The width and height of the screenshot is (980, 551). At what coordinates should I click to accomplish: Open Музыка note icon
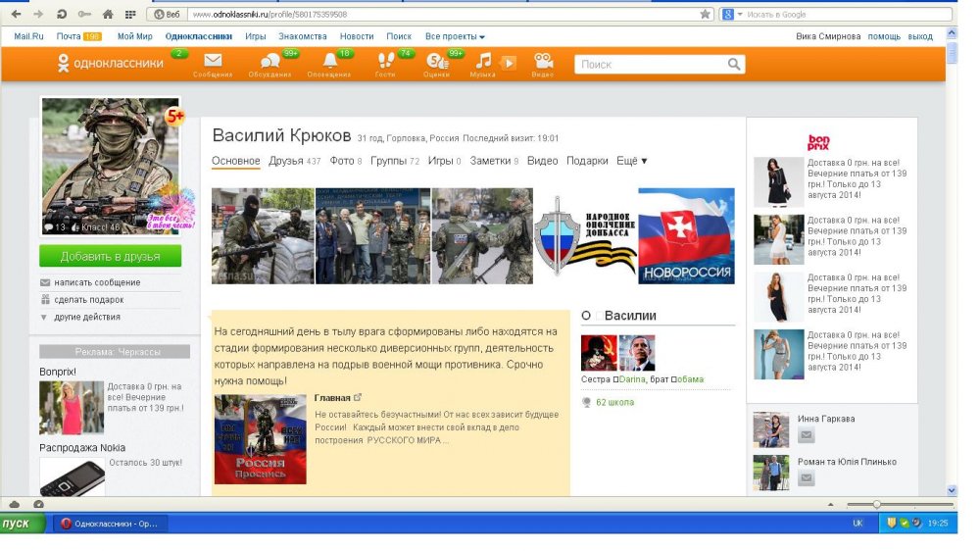pyautogui.click(x=484, y=61)
